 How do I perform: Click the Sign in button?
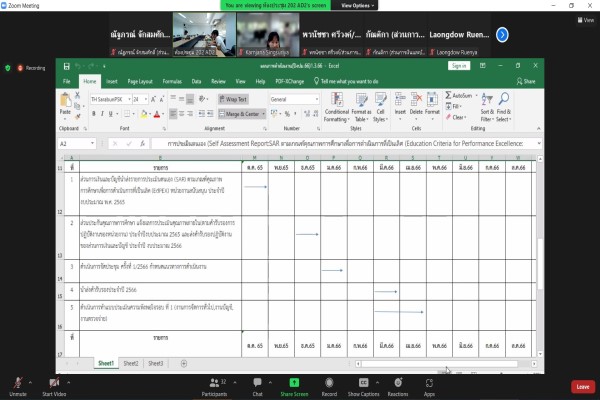(459, 66)
